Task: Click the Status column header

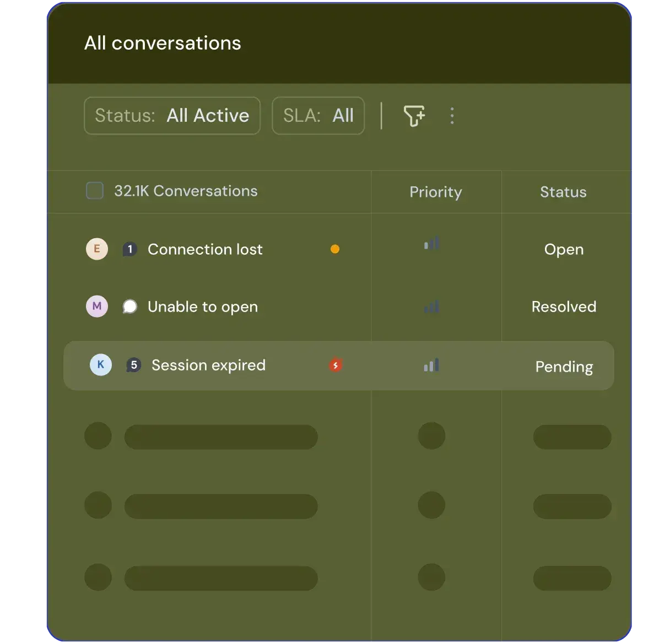Action: (563, 192)
